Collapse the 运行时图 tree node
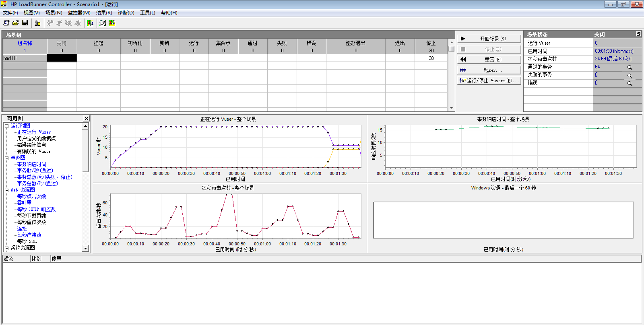 [6, 126]
